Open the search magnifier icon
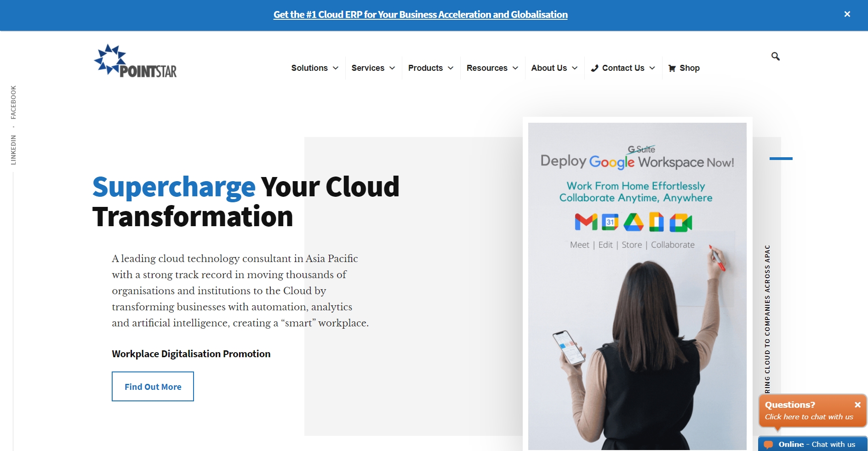Image resolution: width=868 pixels, height=451 pixels. pyautogui.click(x=775, y=56)
